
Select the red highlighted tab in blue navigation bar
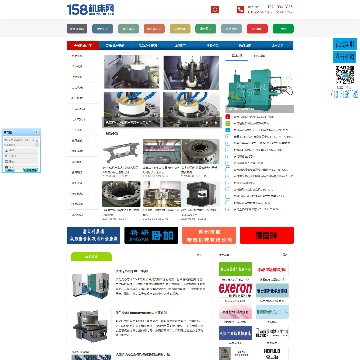point(83,46)
